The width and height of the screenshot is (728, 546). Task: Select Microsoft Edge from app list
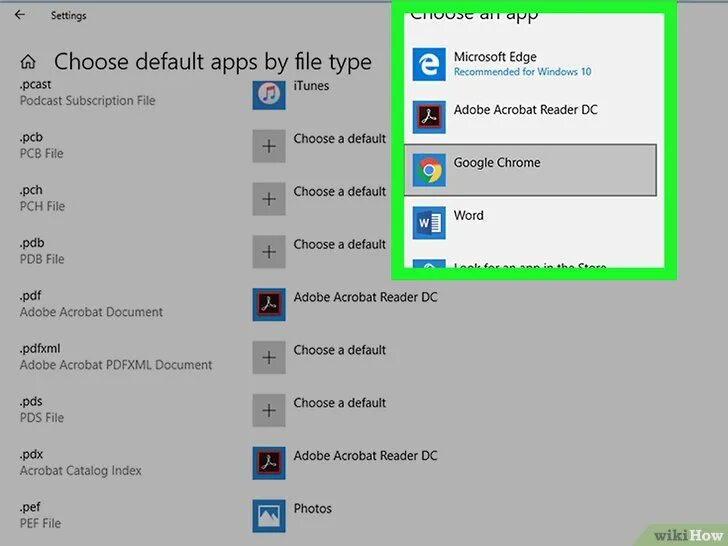point(530,64)
